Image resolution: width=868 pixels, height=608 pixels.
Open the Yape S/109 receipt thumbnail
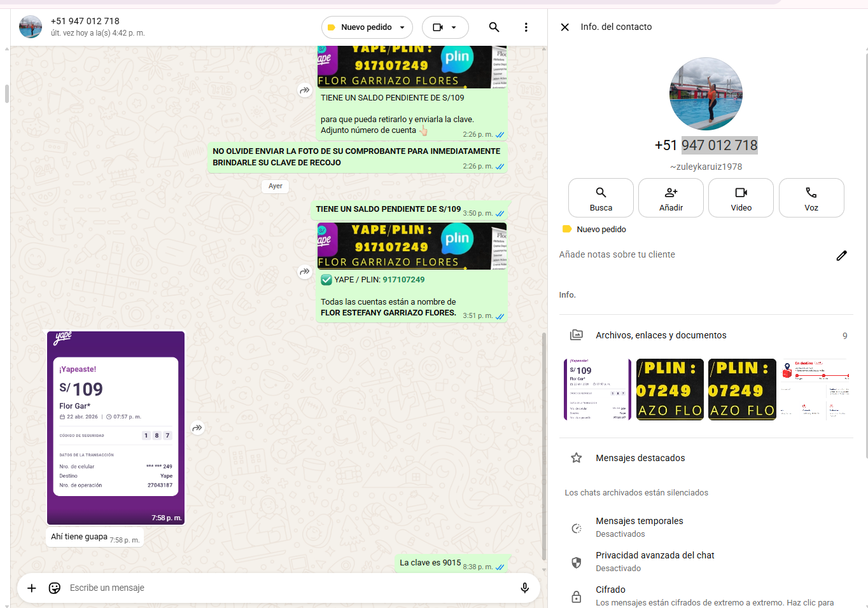(597, 389)
